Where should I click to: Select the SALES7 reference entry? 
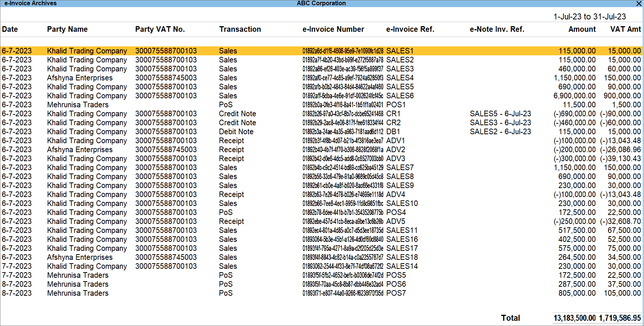coord(400,167)
